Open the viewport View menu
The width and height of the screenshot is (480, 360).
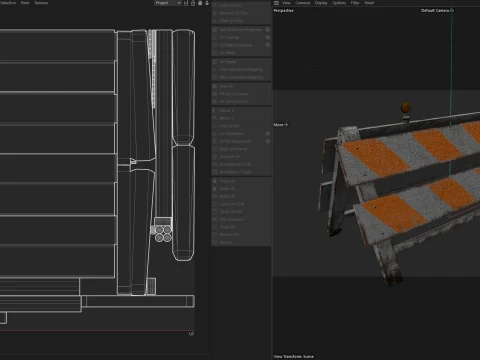click(286, 3)
